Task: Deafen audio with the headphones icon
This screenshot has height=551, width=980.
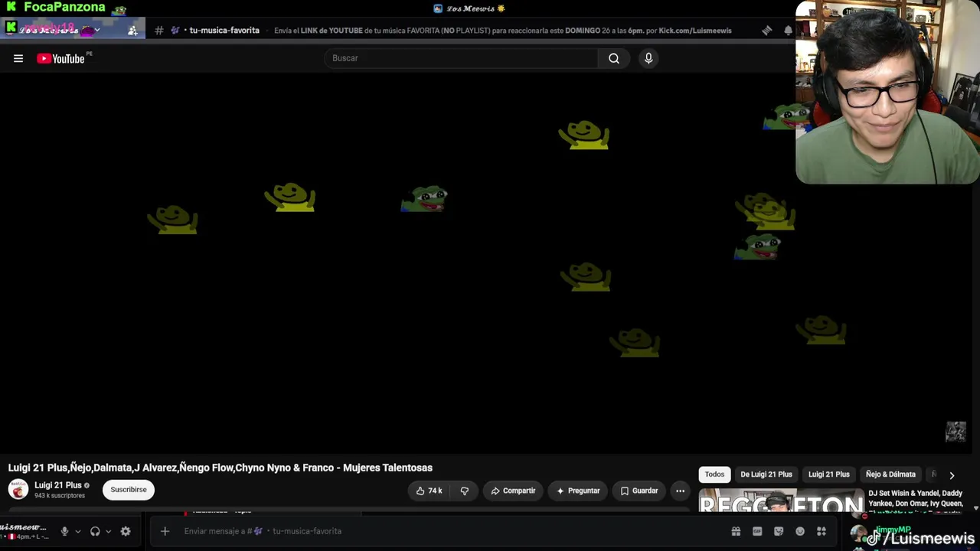Action: click(x=95, y=531)
